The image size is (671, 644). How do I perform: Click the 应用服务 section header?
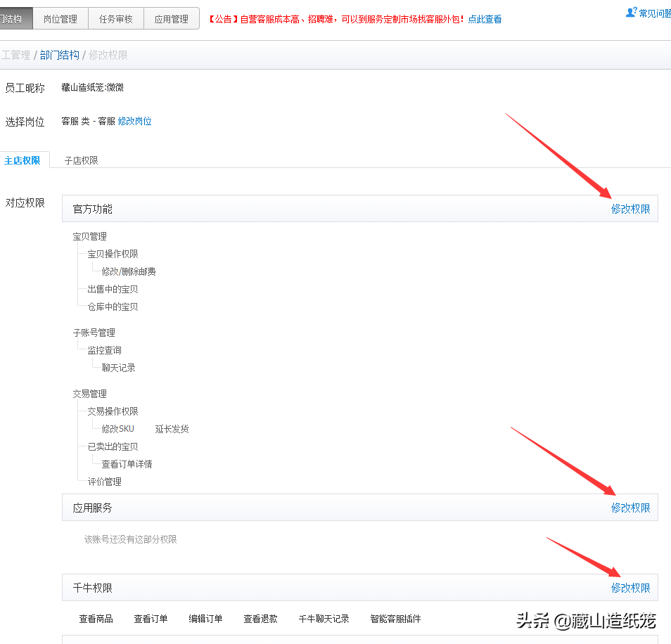(360, 508)
